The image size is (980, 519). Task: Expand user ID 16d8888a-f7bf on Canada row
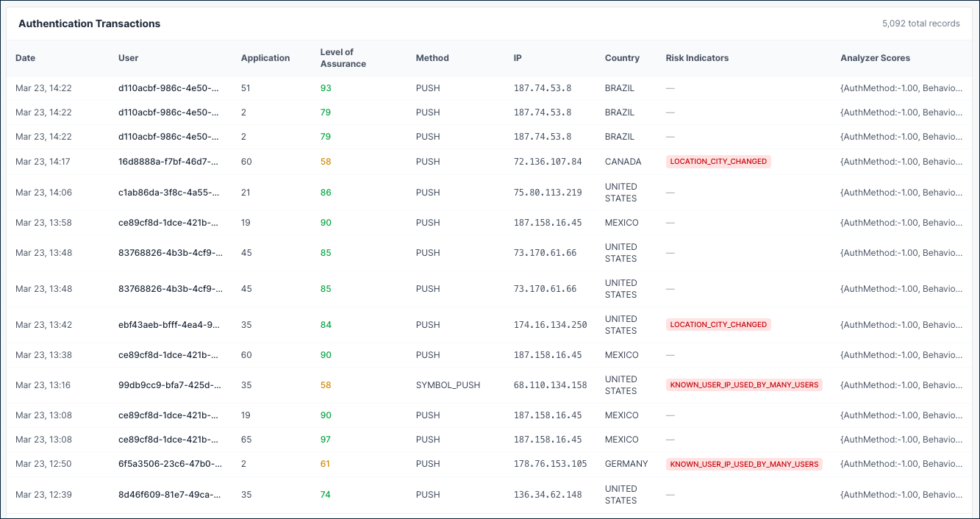171,161
